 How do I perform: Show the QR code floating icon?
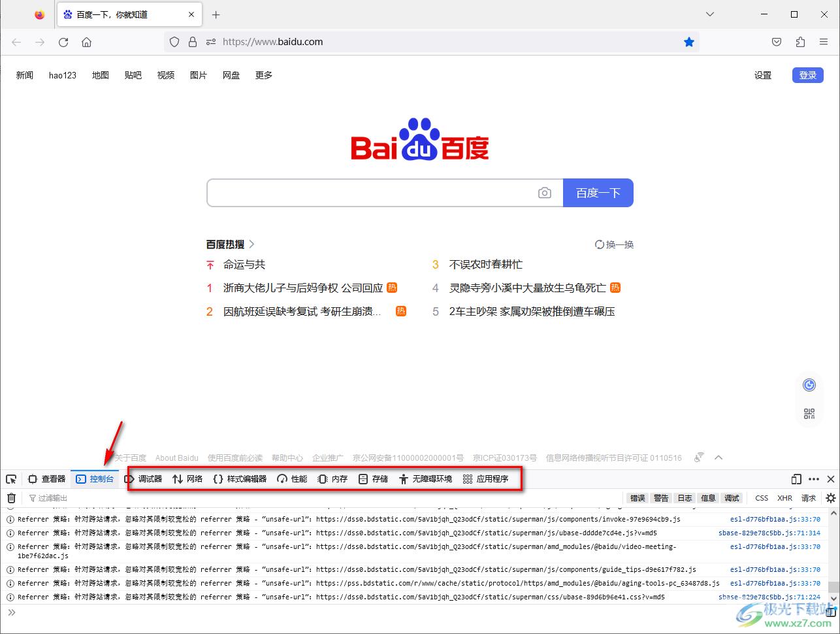coord(809,414)
